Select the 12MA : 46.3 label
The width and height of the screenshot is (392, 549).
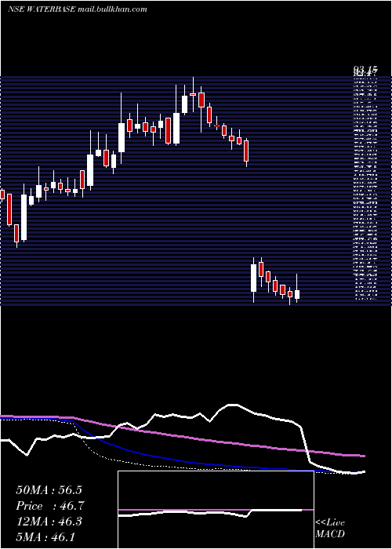pyautogui.click(x=49, y=522)
